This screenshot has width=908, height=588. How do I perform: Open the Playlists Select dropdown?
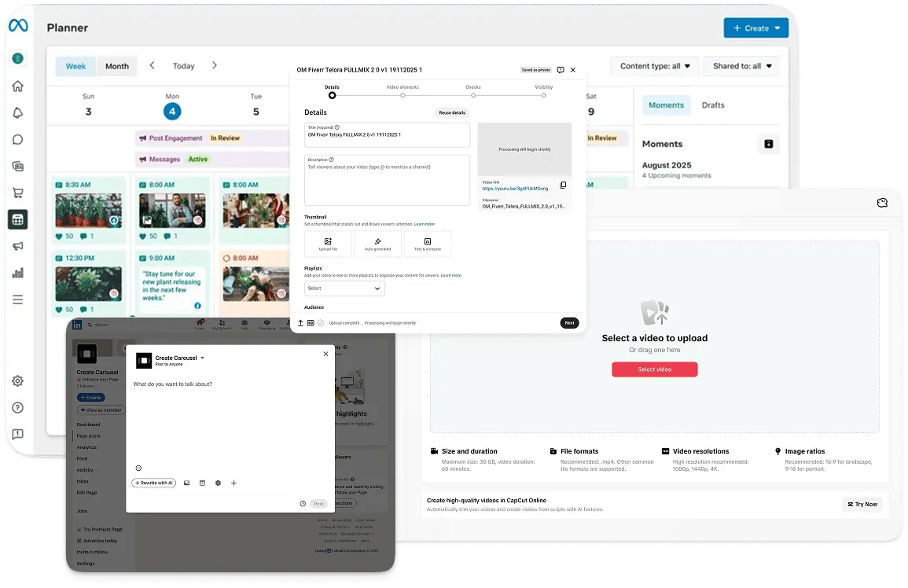[344, 288]
